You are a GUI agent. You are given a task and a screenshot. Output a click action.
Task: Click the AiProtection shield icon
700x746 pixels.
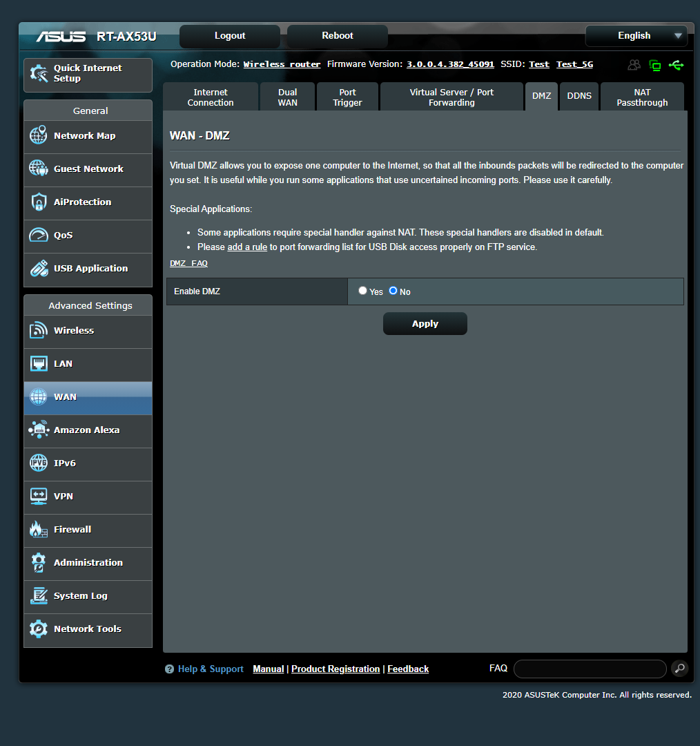point(39,202)
